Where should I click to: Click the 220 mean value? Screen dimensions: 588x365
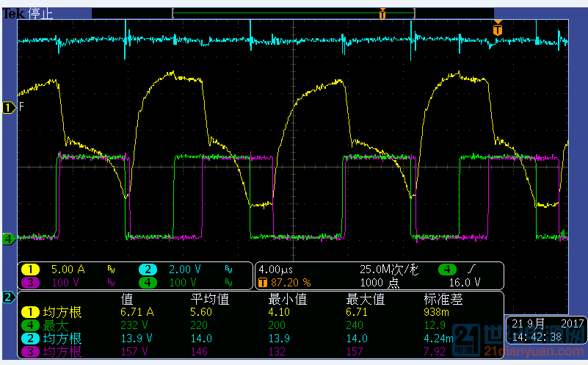pyautogui.click(x=199, y=325)
